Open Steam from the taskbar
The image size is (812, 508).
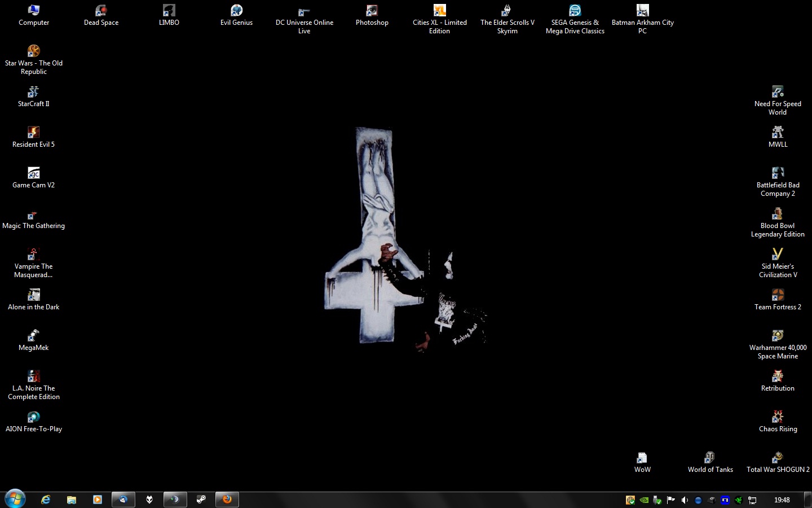(x=201, y=500)
